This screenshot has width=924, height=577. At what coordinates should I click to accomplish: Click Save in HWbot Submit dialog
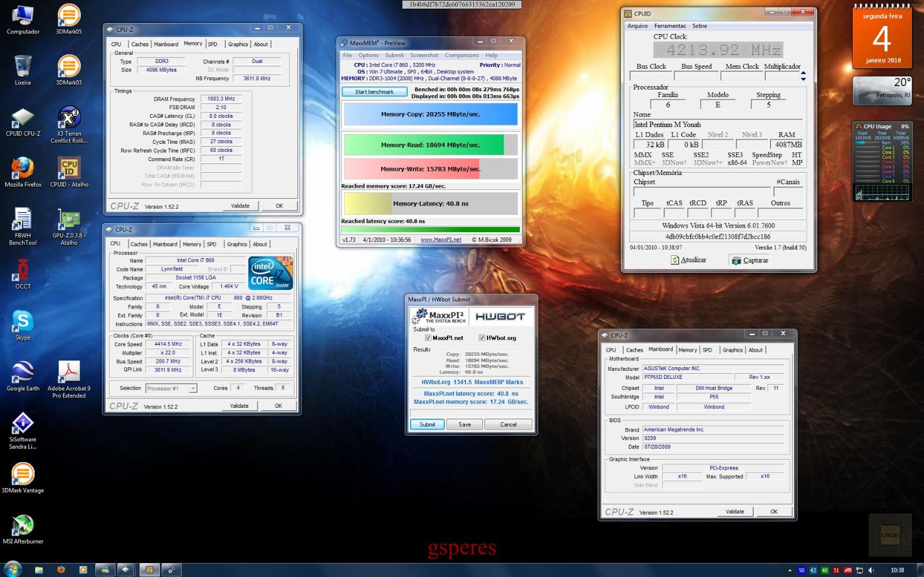(x=465, y=425)
